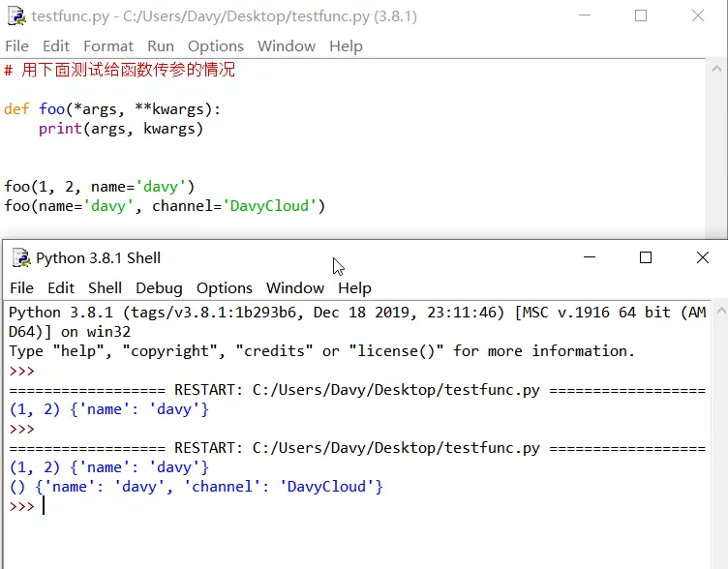The image size is (728, 569).
Task: Open Help menu in Python Shell window
Action: 354,288
